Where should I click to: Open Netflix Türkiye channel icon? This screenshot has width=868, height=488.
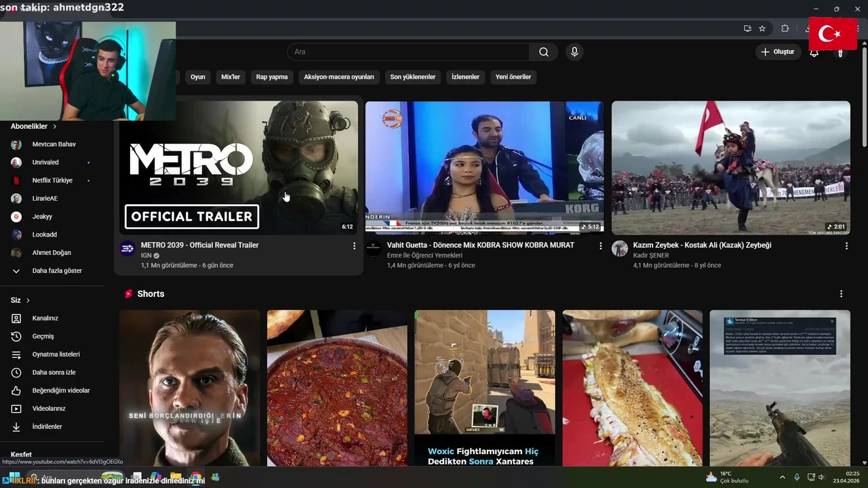[x=16, y=180]
